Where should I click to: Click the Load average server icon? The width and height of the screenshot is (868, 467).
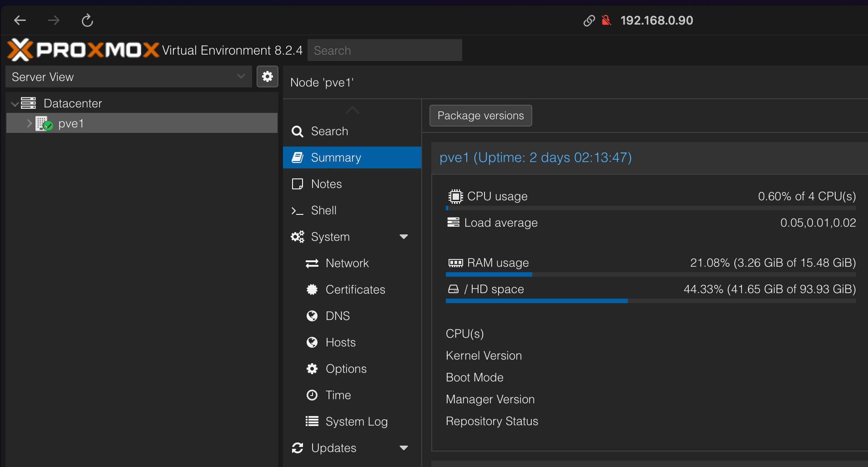coord(454,222)
